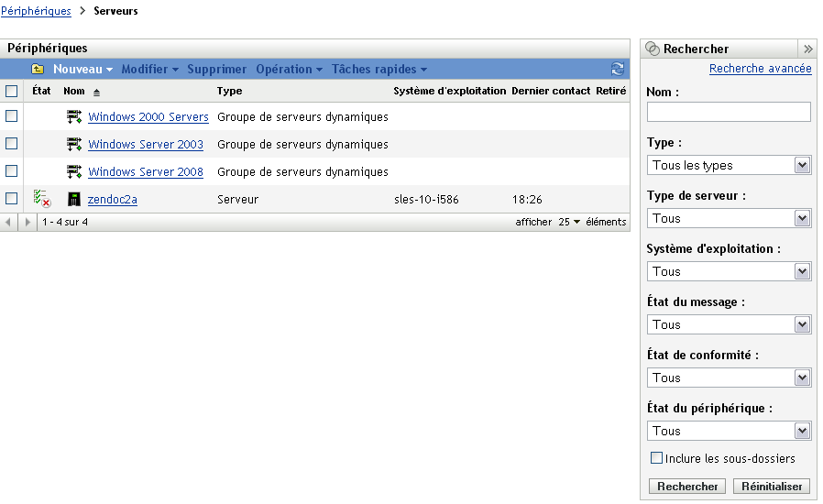Open the État de conformité dropdown

coord(729,378)
